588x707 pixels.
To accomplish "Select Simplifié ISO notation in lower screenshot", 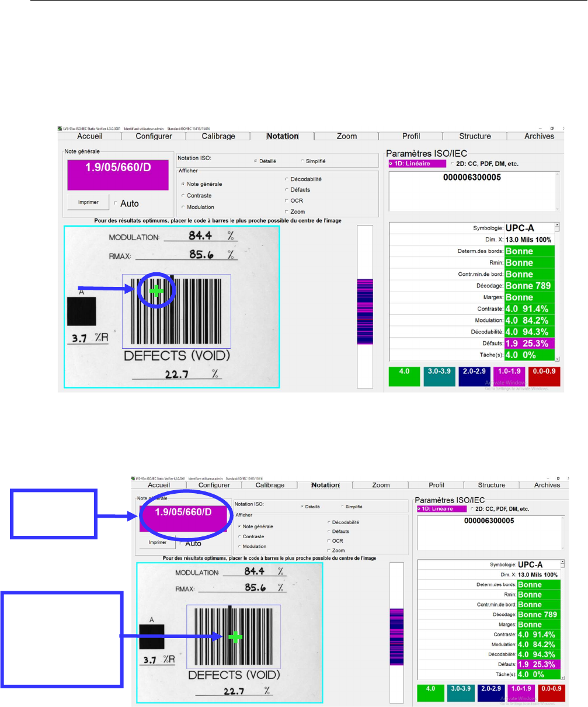I will (x=352, y=507).
